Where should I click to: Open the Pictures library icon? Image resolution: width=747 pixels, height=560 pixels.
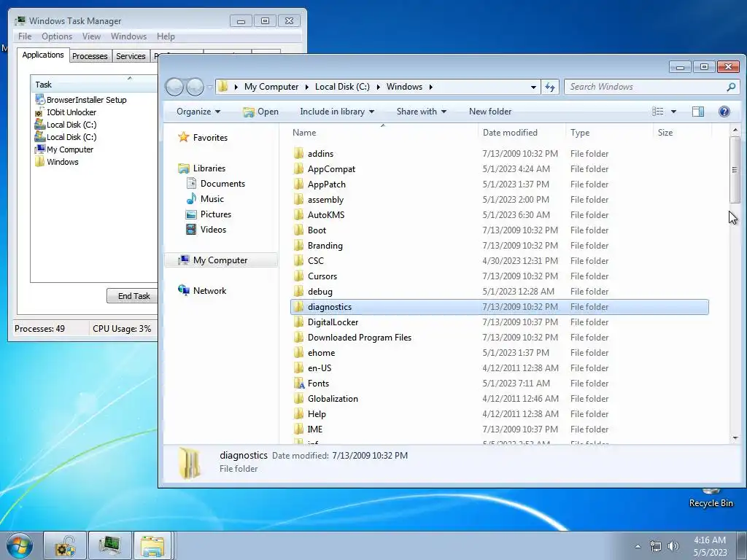[x=191, y=214]
